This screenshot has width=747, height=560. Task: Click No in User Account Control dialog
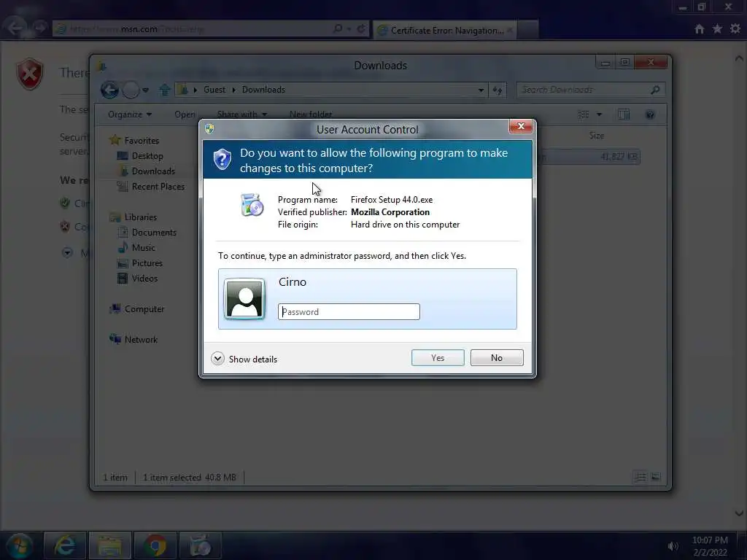click(x=496, y=357)
